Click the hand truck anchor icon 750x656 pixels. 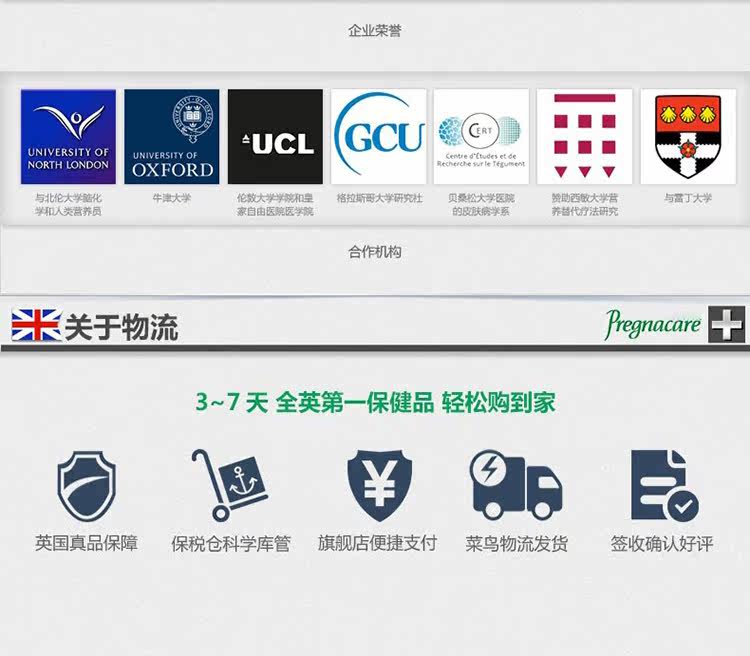230,485
